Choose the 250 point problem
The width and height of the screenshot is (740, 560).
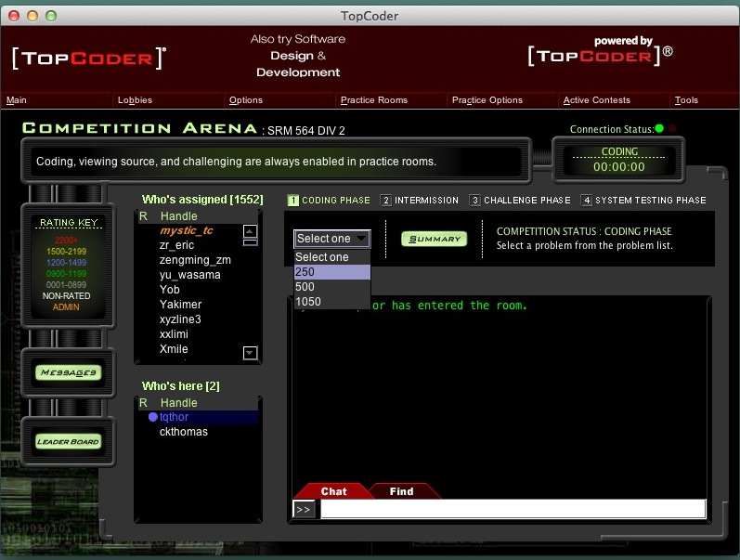pyautogui.click(x=331, y=272)
